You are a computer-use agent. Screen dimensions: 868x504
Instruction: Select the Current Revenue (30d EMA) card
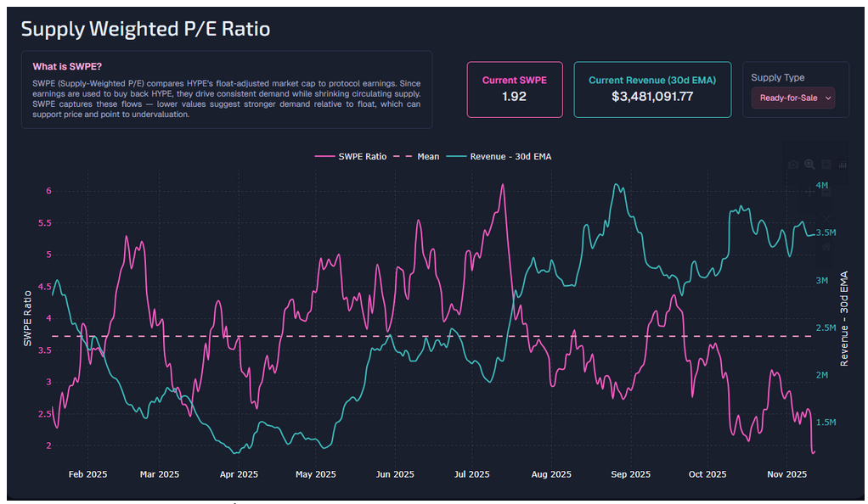[x=651, y=89]
